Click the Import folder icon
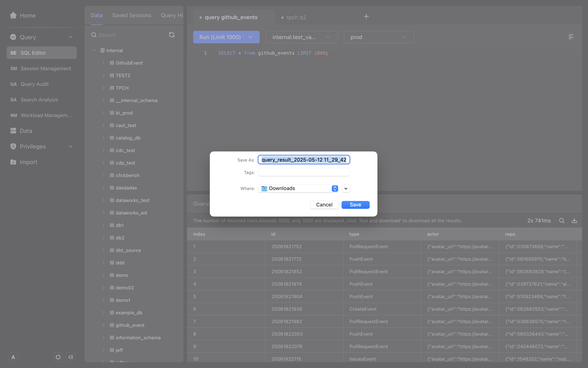Image resolution: width=588 pixels, height=368 pixels. (13, 162)
